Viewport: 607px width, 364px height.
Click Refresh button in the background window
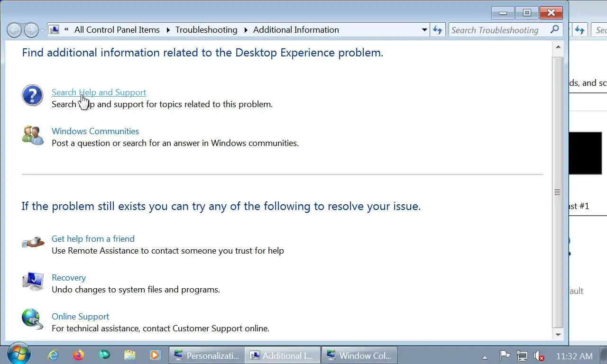pos(579,30)
